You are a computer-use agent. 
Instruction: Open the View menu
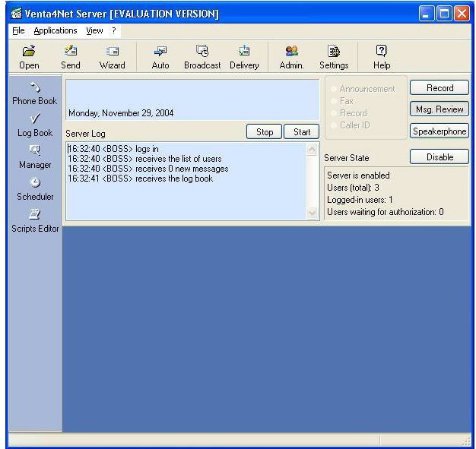(94, 30)
